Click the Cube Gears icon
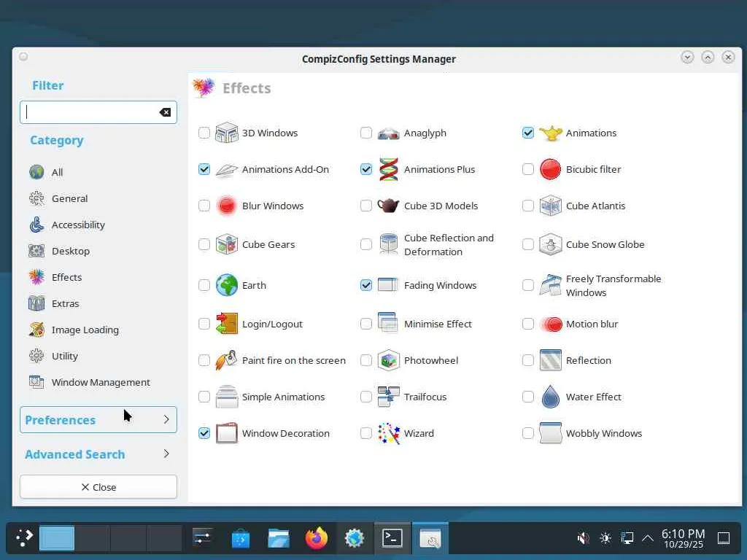Screen dimensions: 747x560 226,244
